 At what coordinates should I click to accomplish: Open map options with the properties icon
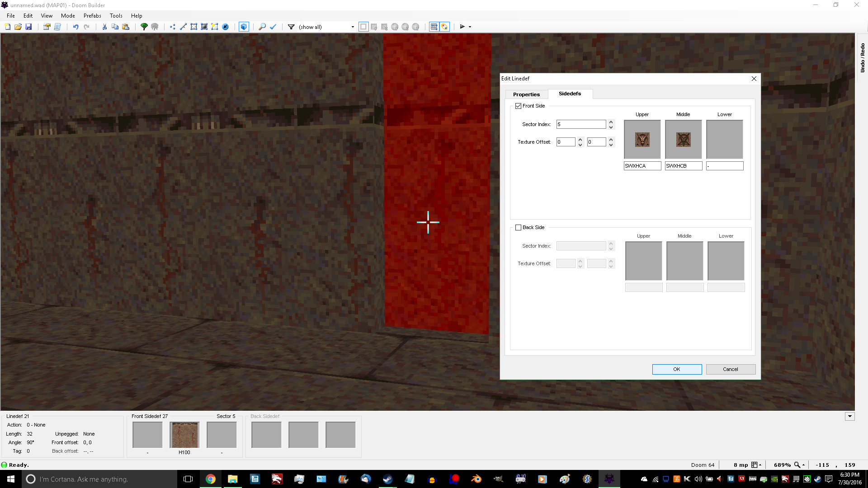pos(47,27)
